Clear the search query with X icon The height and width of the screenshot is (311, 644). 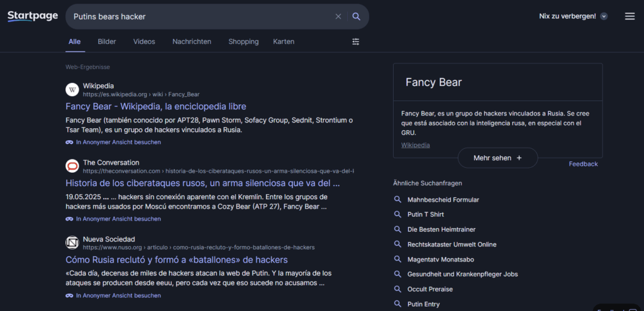[x=338, y=17]
